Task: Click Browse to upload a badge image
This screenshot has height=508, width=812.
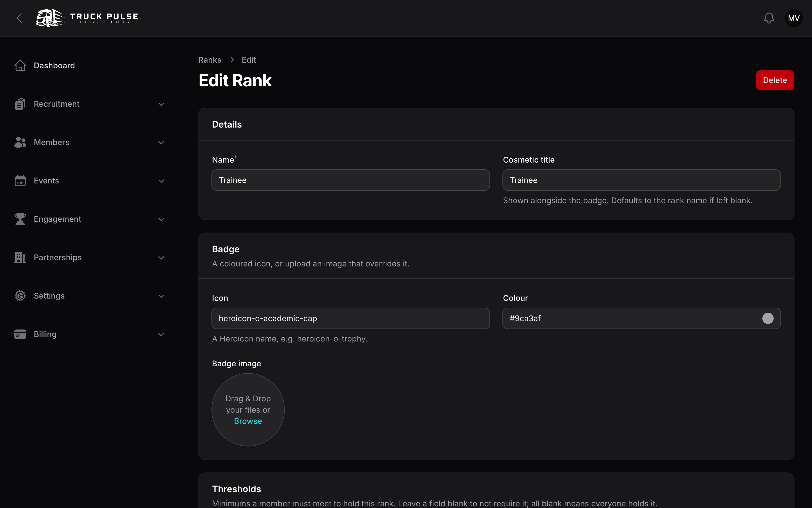Action: point(248,421)
